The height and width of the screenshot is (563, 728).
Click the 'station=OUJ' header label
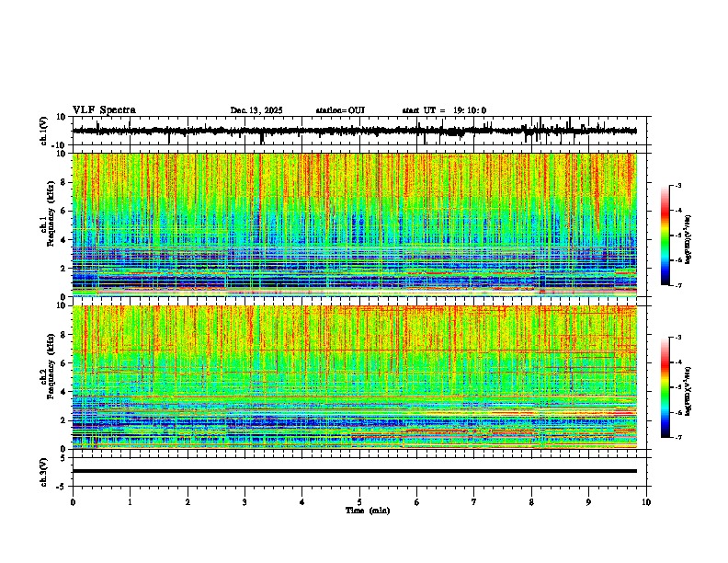pyautogui.click(x=340, y=110)
